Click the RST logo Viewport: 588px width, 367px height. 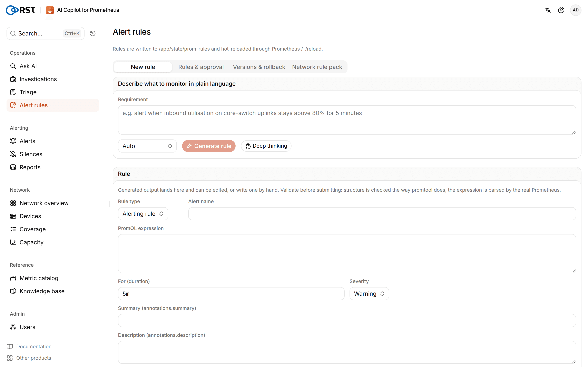[x=20, y=10]
